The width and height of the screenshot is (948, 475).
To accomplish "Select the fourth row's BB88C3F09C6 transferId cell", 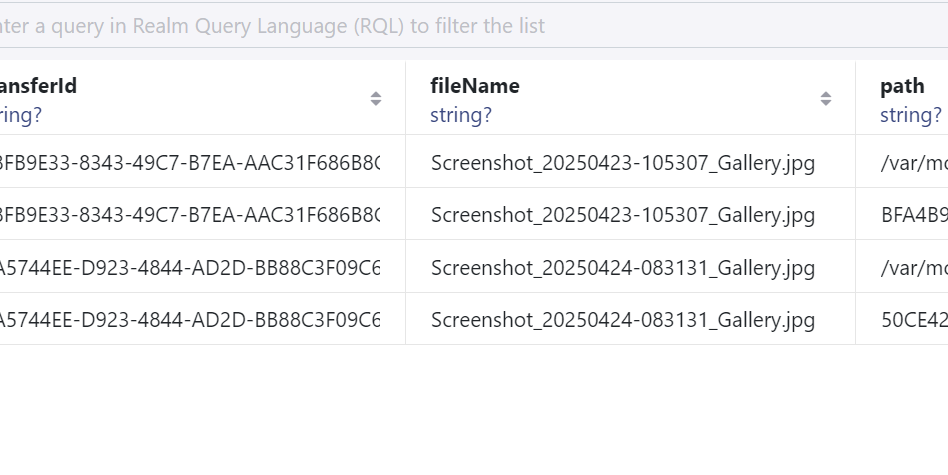I will [x=190, y=320].
